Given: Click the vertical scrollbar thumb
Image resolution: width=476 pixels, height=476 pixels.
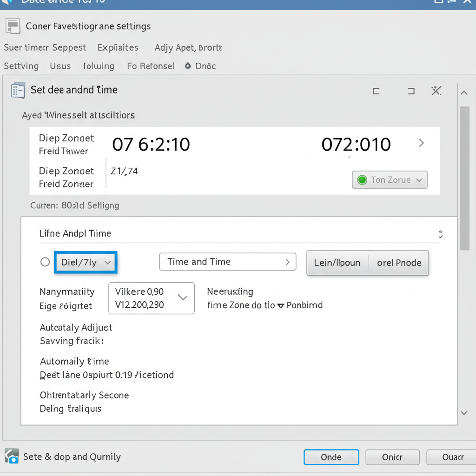Looking at the screenshot, I should pos(464,178).
